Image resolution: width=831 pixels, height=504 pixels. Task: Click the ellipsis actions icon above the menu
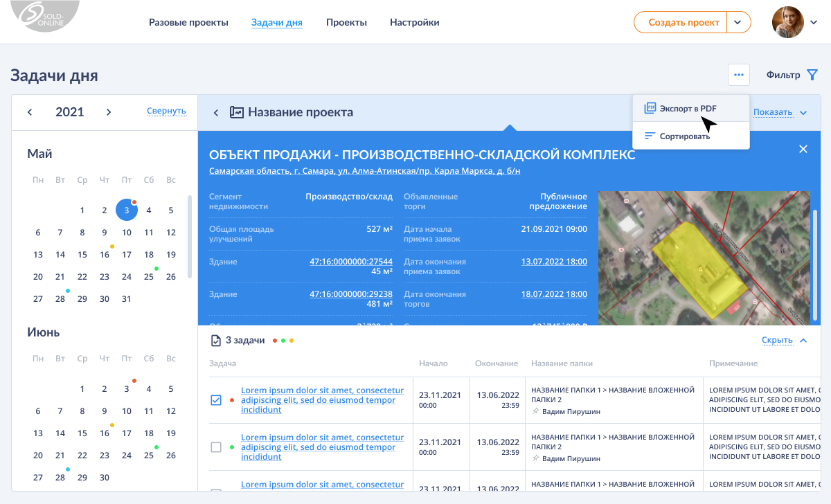tap(738, 74)
